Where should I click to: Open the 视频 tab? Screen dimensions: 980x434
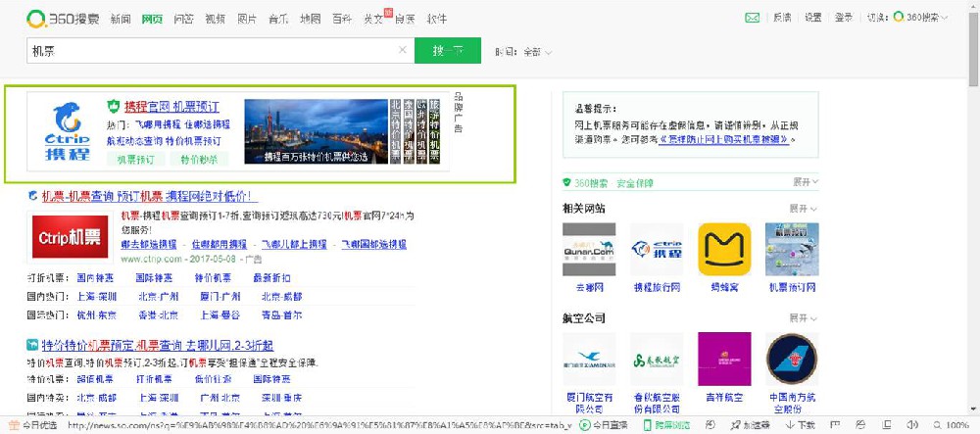click(x=215, y=19)
